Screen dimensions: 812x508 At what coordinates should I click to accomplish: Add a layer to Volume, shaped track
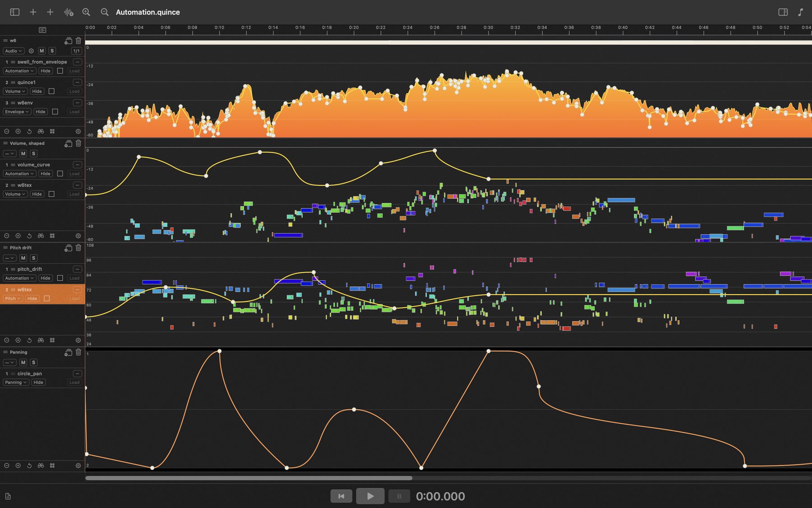coord(68,143)
